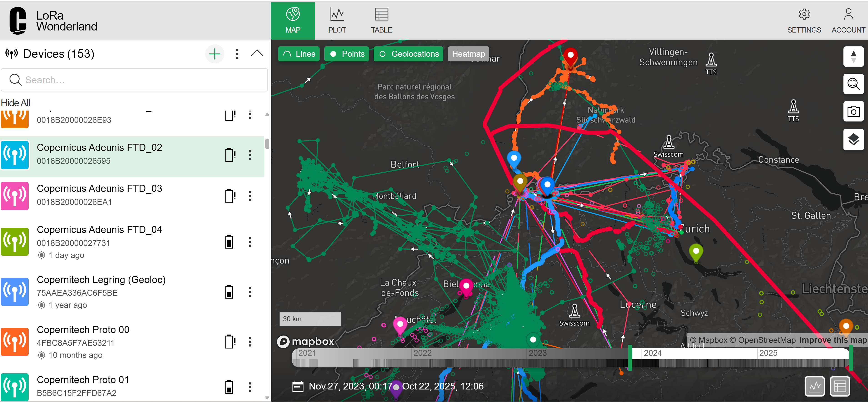This screenshot has width=868, height=402.
Task: Open options menu for Copernitech Proto 00
Action: coord(250,342)
